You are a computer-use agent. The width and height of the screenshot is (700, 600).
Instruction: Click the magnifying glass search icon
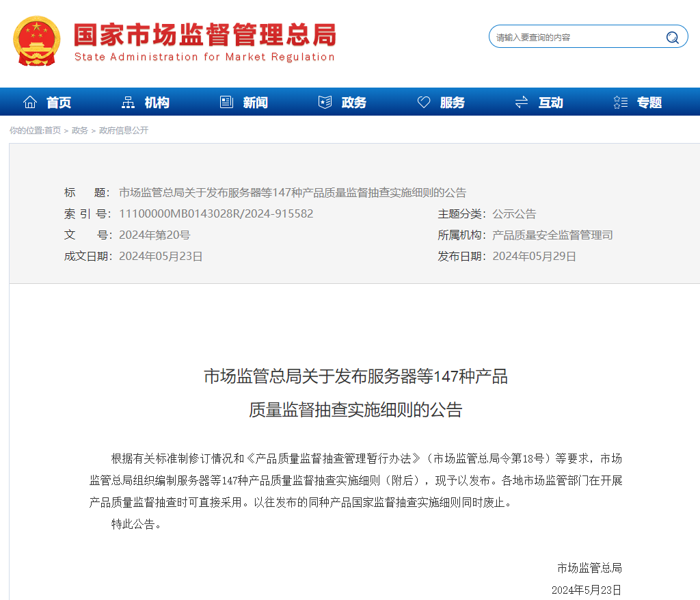pos(672,36)
